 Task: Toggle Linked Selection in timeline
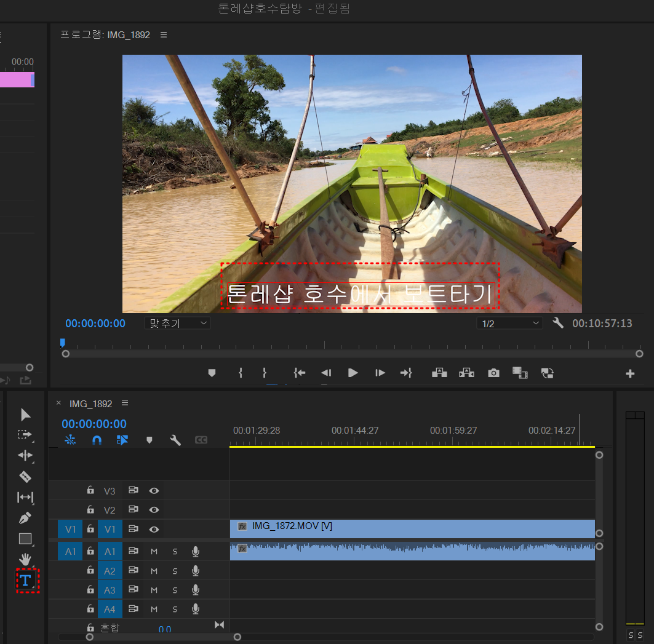coord(122,440)
